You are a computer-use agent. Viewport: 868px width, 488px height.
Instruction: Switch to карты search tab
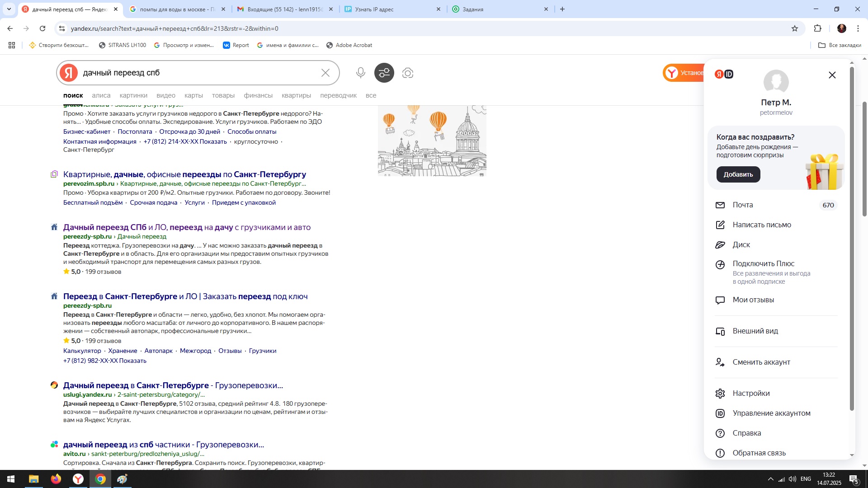click(193, 95)
